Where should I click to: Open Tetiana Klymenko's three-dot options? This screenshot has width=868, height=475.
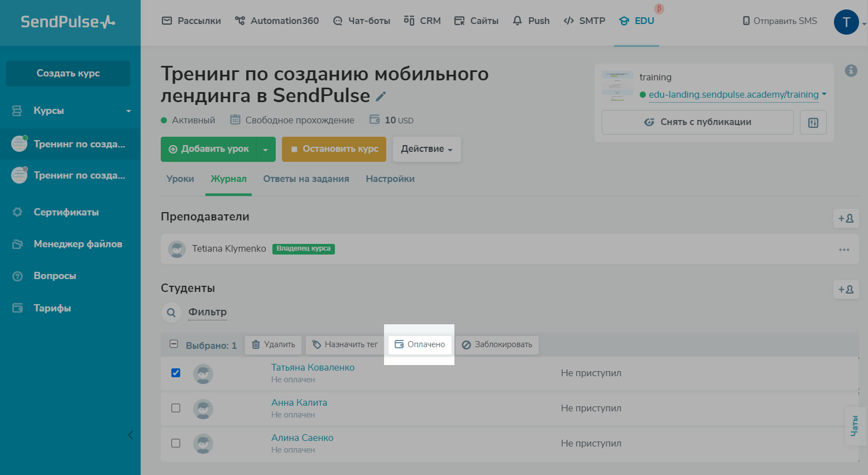844,250
